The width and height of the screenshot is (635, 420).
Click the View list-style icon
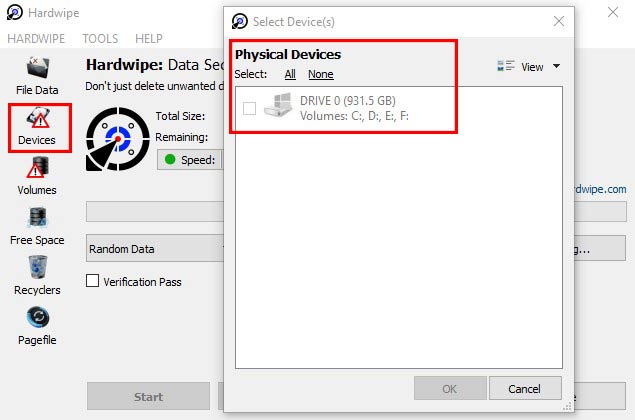tap(506, 66)
